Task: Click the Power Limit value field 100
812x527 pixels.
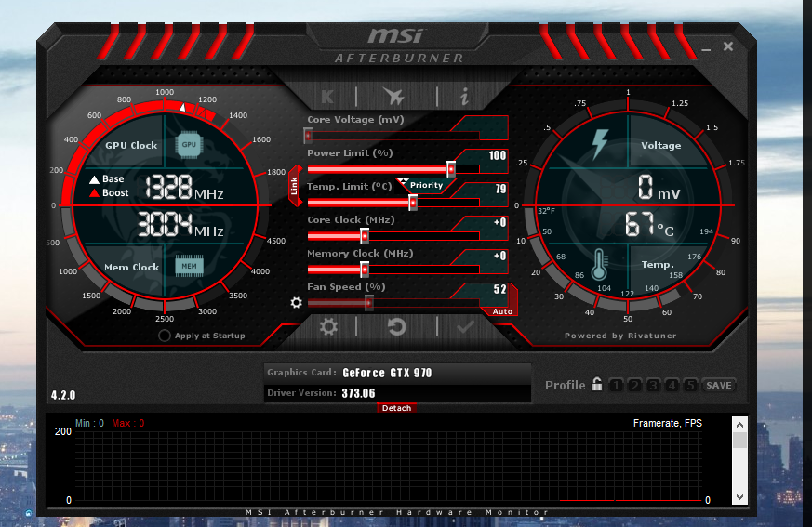Action: 496,155
